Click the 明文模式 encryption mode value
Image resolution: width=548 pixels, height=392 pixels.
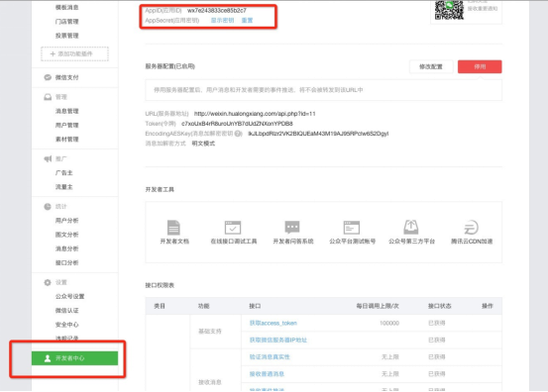[x=203, y=144]
